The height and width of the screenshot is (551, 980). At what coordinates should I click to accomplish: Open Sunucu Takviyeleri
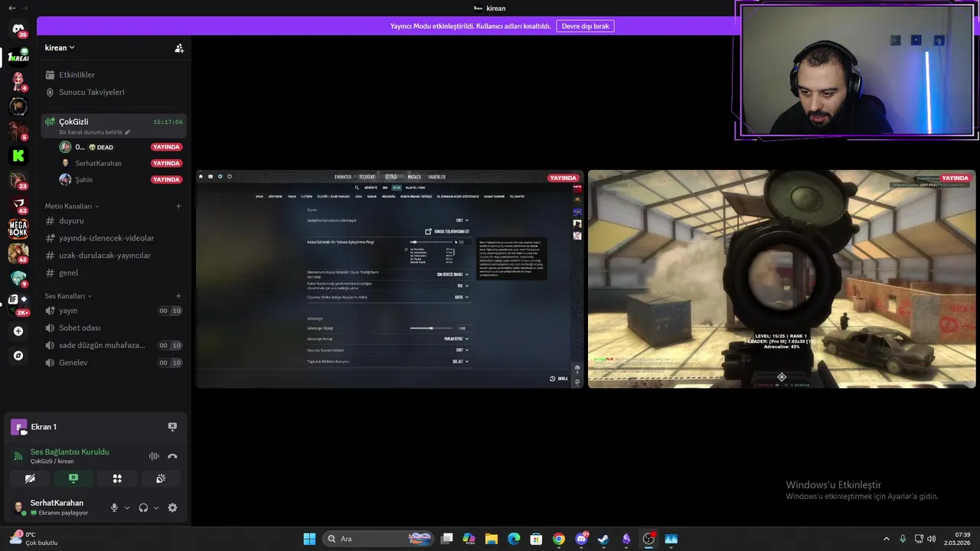(x=113, y=92)
